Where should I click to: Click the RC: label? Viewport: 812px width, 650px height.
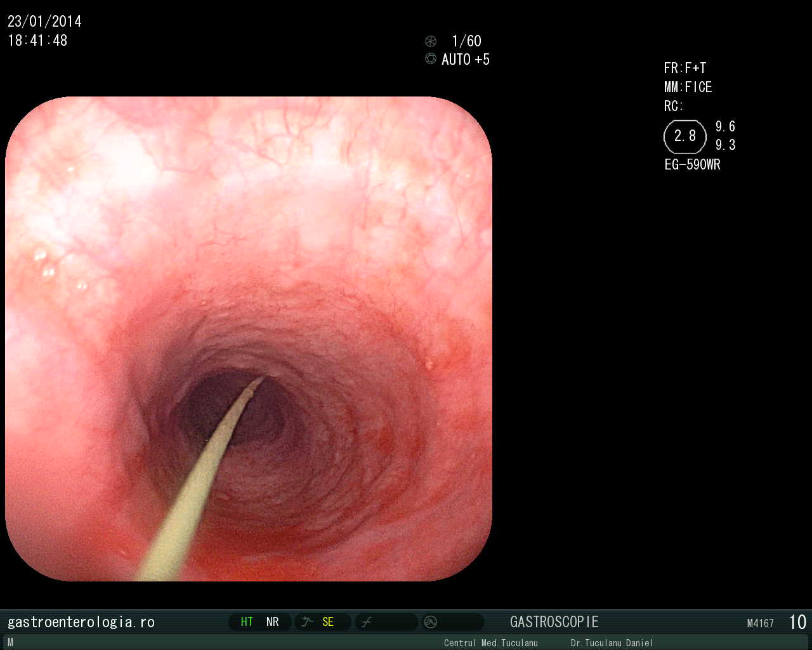674,106
